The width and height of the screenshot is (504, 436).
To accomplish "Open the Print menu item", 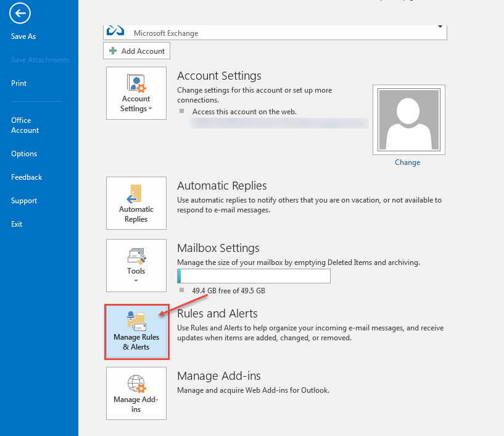I will tap(19, 83).
